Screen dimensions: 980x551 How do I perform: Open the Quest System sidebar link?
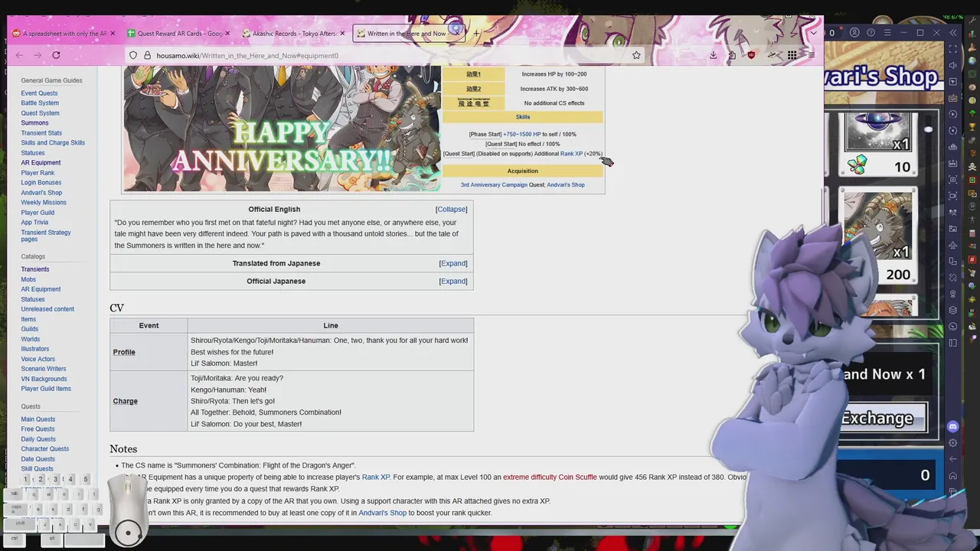tap(40, 113)
